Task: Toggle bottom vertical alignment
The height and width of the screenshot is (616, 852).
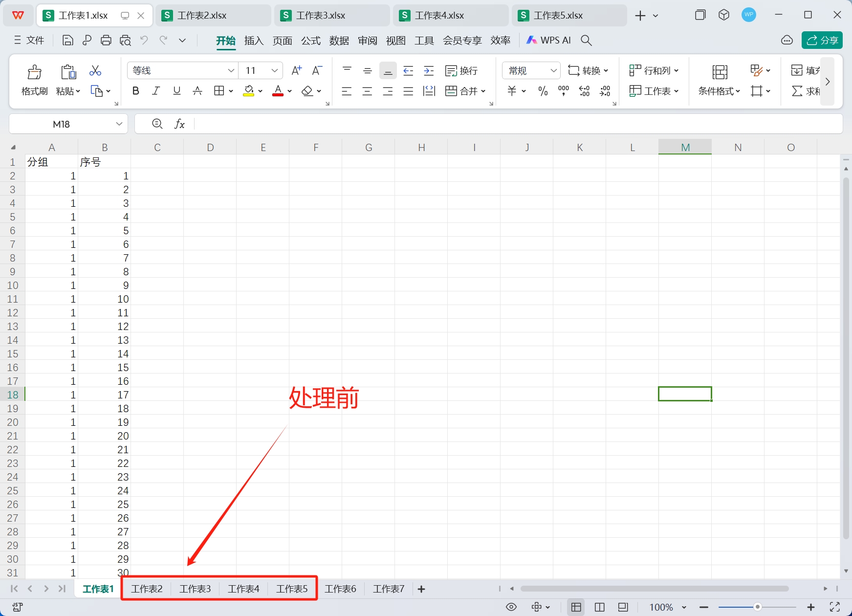Action: click(x=388, y=71)
